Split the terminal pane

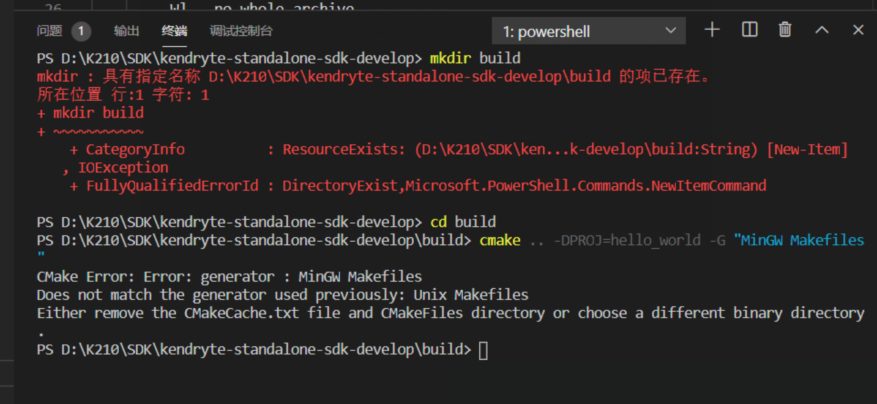[x=749, y=30]
